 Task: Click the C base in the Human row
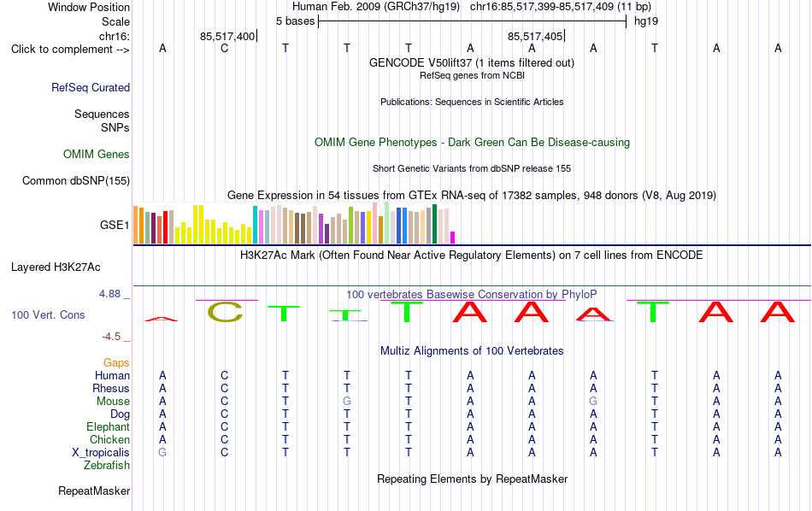tap(224, 375)
